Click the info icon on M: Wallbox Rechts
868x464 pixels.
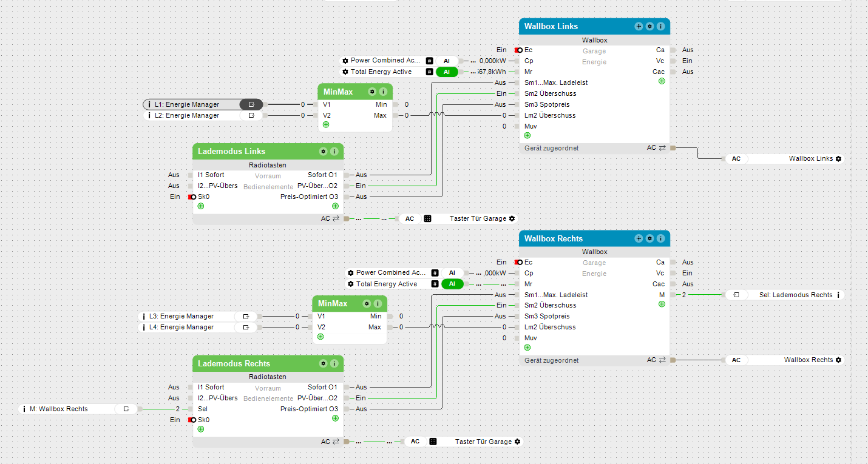[x=24, y=409]
